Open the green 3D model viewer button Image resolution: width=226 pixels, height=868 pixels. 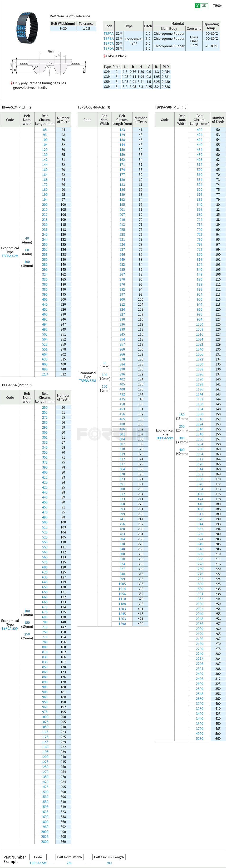pos(201,6)
